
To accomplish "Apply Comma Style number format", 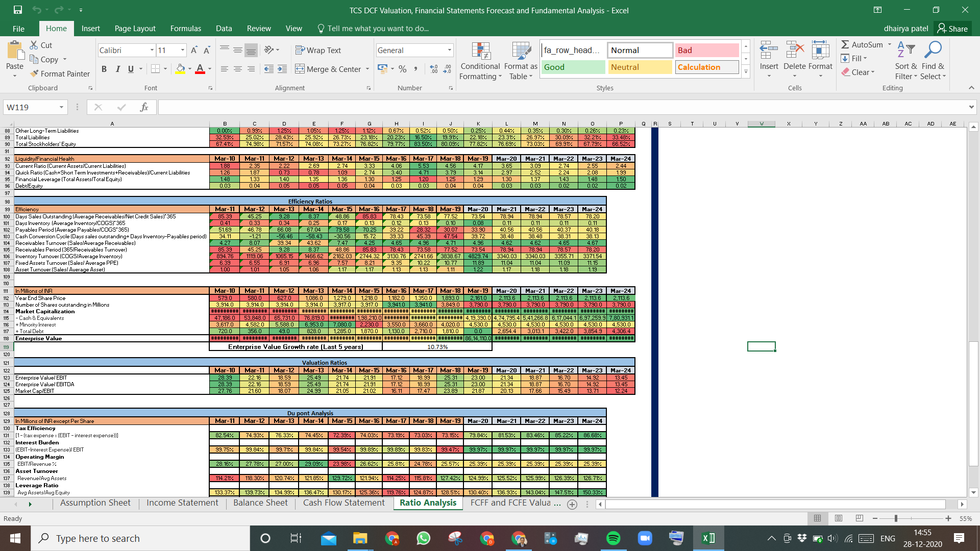I will click(416, 69).
